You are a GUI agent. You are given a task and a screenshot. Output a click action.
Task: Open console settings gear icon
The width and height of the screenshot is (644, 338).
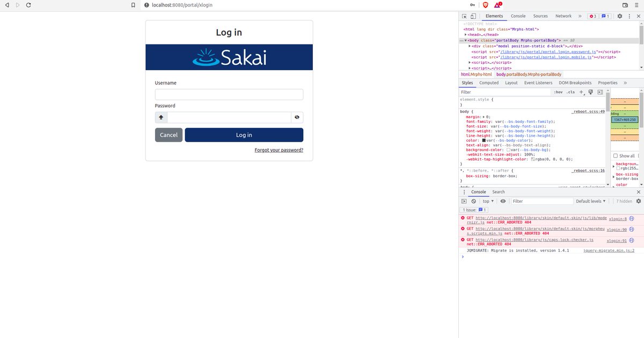tap(638, 201)
